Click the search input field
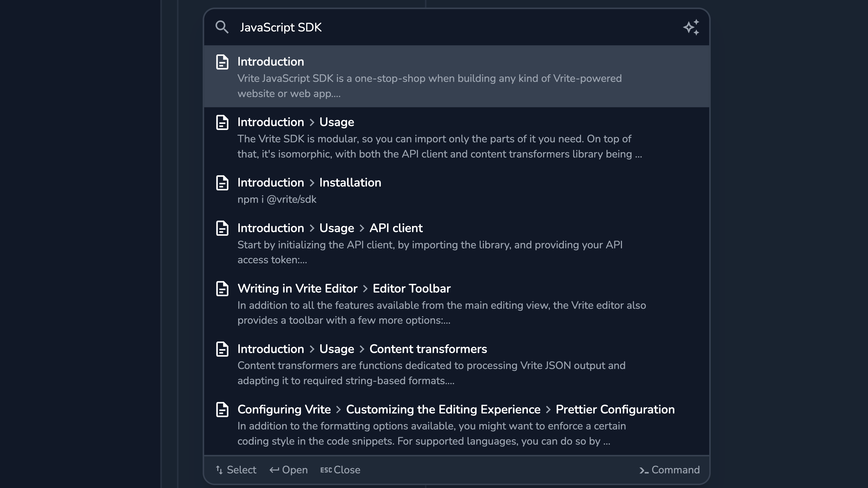This screenshot has height=488, width=868. [457, 27]
